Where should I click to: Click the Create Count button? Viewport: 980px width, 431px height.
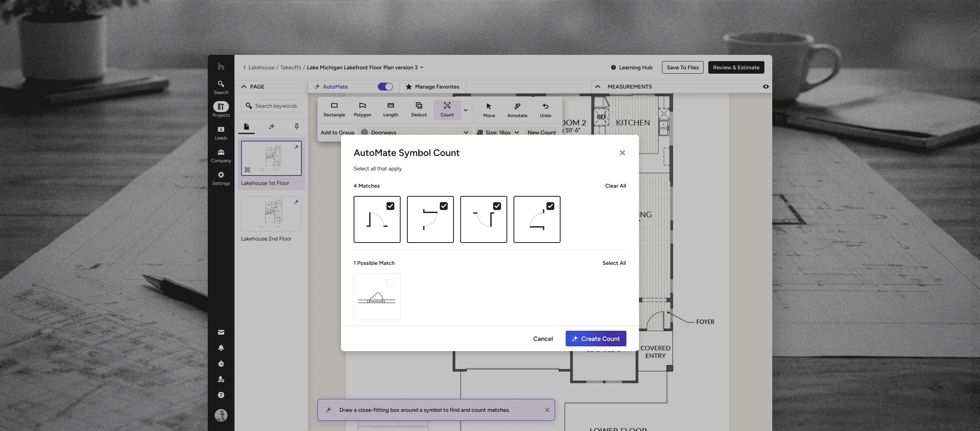[x=595, y=339]
